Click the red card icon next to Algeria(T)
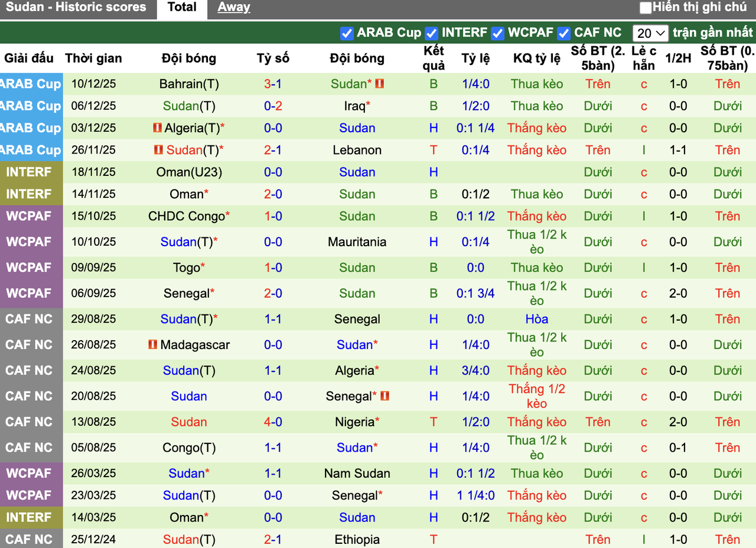 pyautogui.click(x=157, y=128)
